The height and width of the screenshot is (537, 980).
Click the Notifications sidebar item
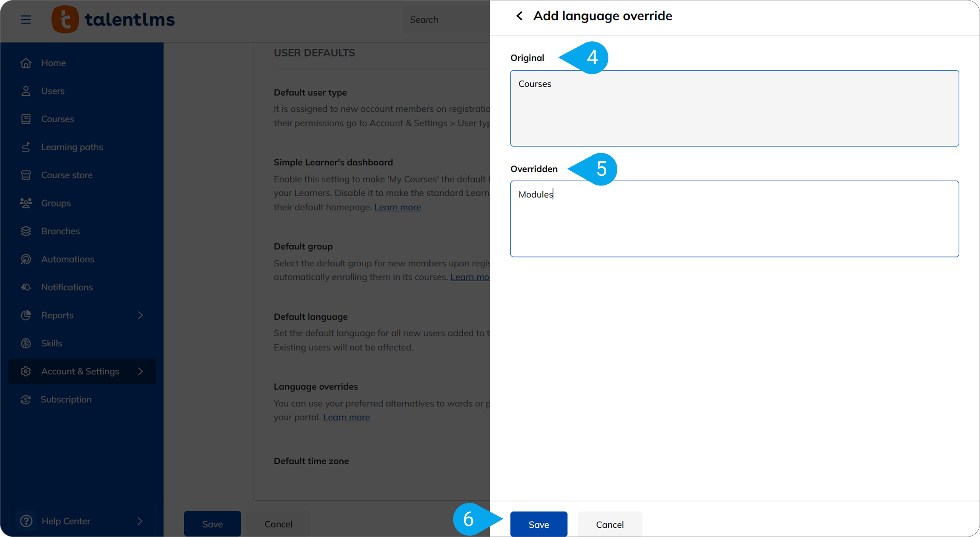click(67, 287)
